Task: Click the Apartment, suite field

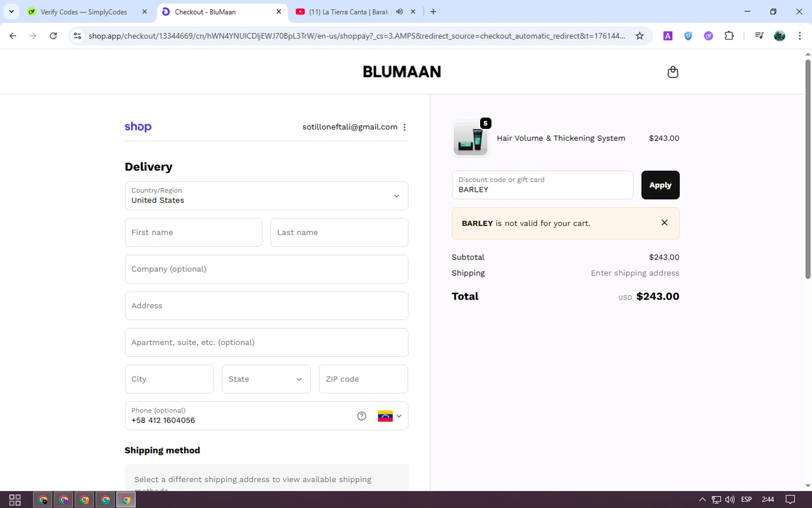Action: click(x=266, y=342)
